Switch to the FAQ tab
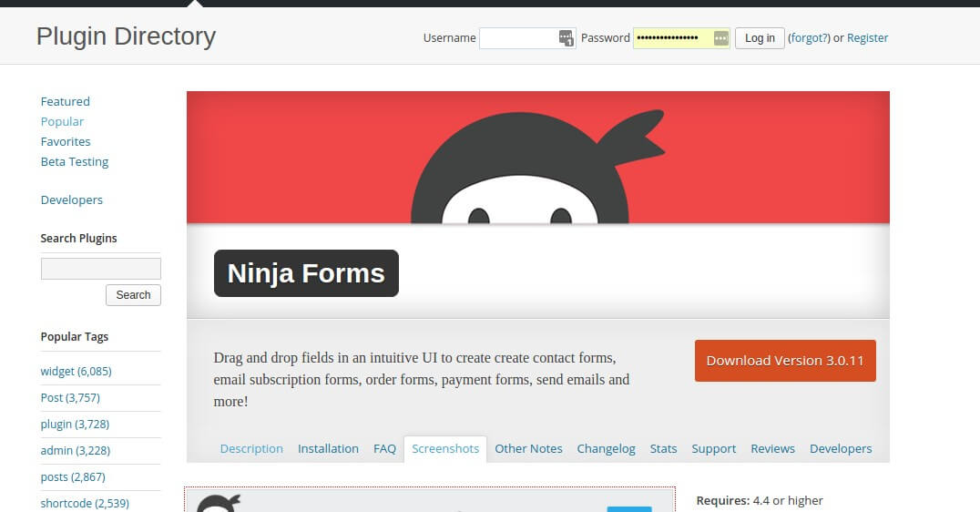The width and height of the screenshot is (980, 512). [x=384, y=449]
